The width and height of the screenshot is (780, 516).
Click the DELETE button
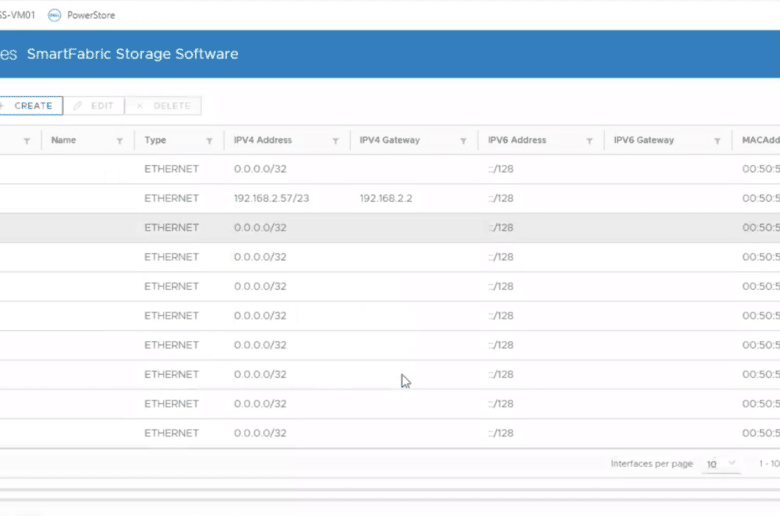pos(163,105)
